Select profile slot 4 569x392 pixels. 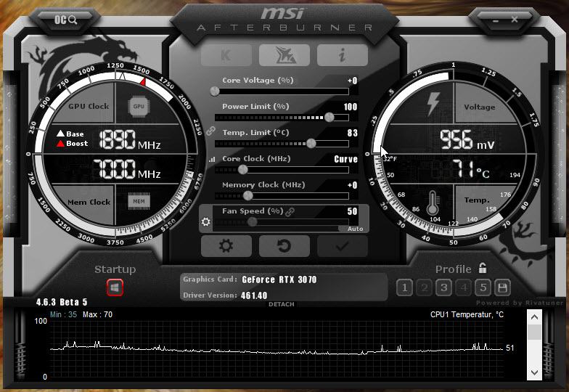pos(463,287)
